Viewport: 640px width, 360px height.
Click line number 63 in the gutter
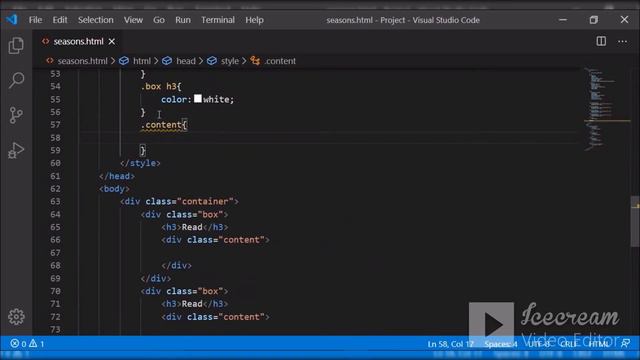pyautogui.click(x=55, y=202)
